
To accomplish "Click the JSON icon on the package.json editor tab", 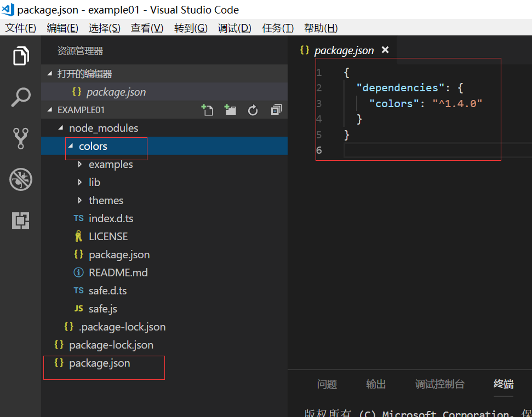I will (305, 50).
